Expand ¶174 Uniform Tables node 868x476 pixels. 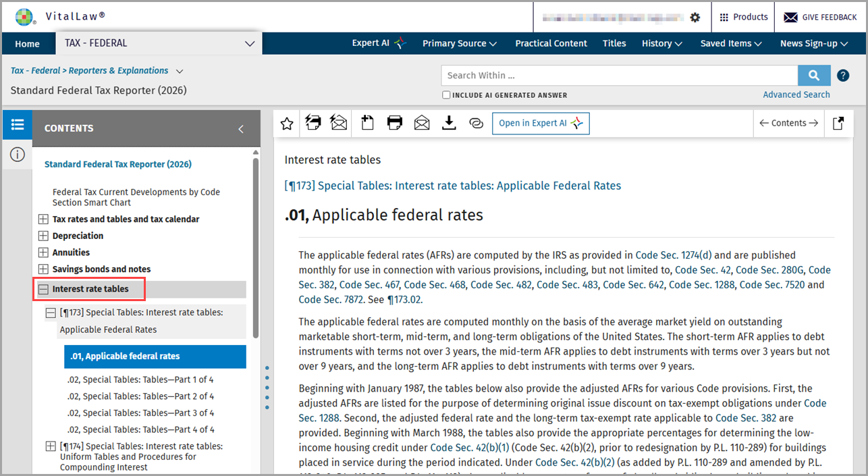51,446
